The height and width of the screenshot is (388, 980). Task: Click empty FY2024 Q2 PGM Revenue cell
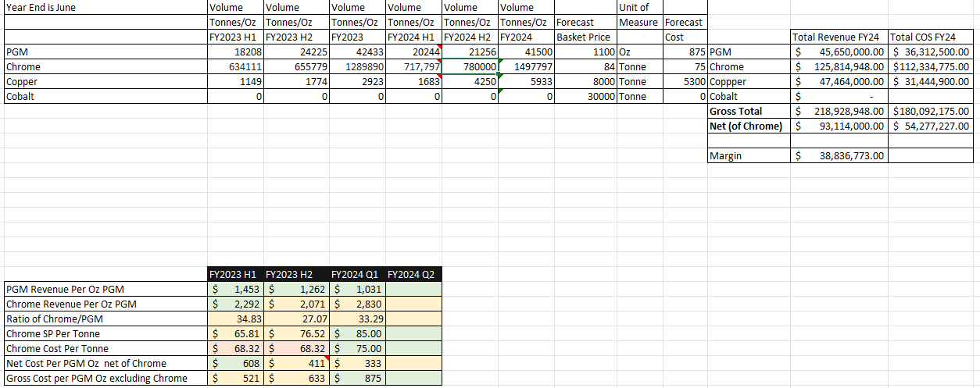[413, 290]
